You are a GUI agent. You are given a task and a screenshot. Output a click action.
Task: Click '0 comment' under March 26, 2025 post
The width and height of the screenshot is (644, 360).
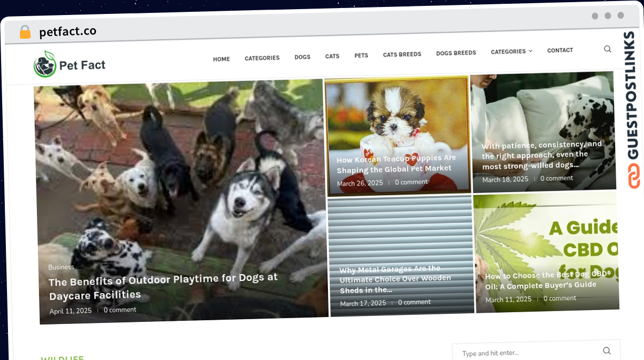pyautogui.click(x=411, y=182)
